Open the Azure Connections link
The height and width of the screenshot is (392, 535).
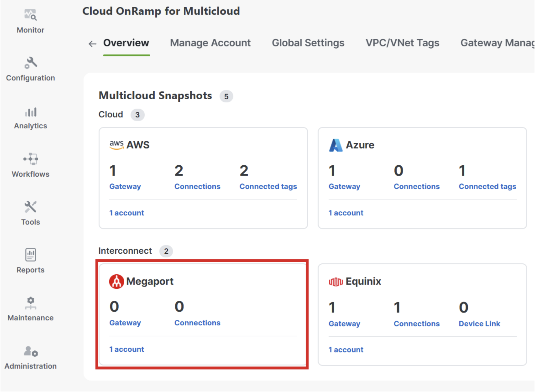coord(417,187)
